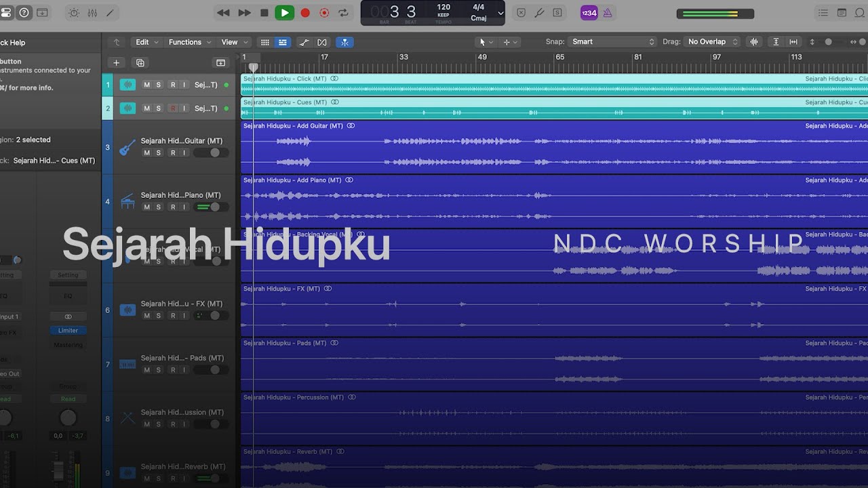
Task: Toggle the Waveform zoom button
Action: click(x=753, y=42)
